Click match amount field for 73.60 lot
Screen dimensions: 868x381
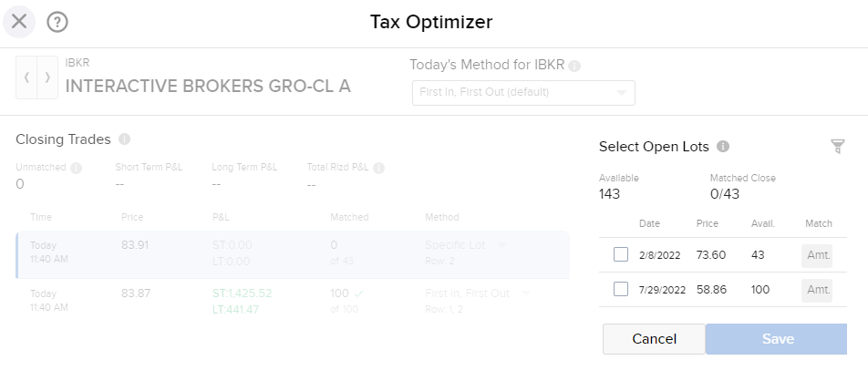817,255
